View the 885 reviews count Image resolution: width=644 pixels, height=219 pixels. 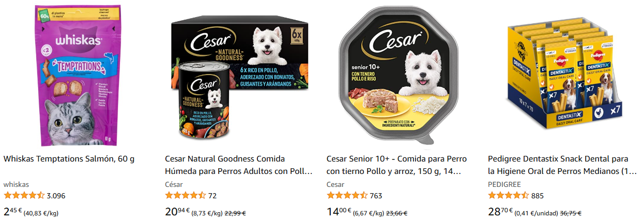click(x=538, y=196)
